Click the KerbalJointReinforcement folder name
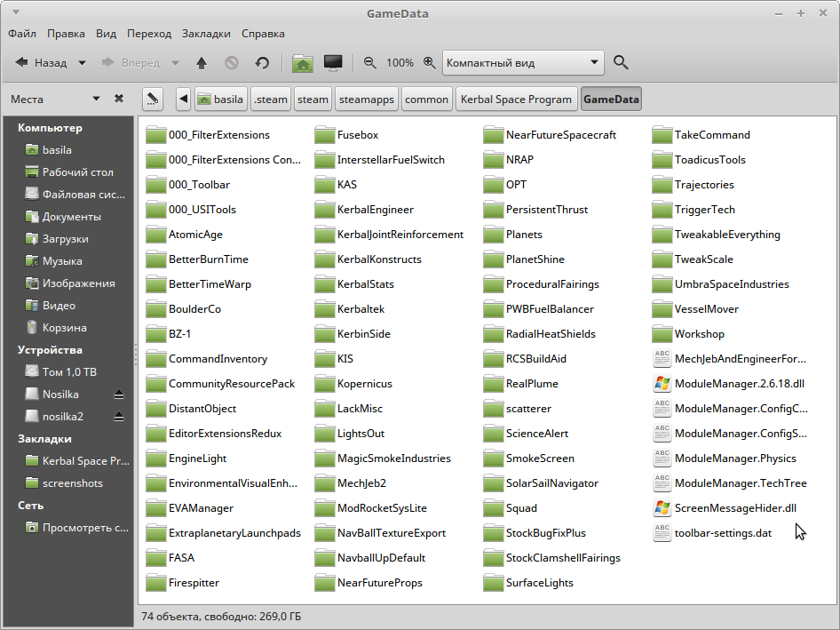This screenshot has width=840, height=630. (400, 235)
